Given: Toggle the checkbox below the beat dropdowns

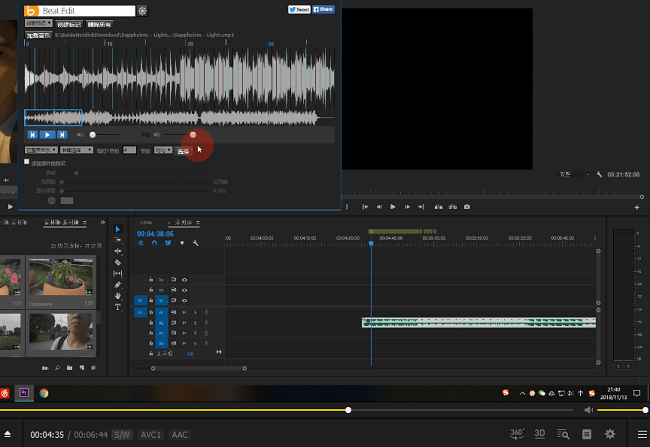Looking at the screenshot, I should click(x=27, y=161).
